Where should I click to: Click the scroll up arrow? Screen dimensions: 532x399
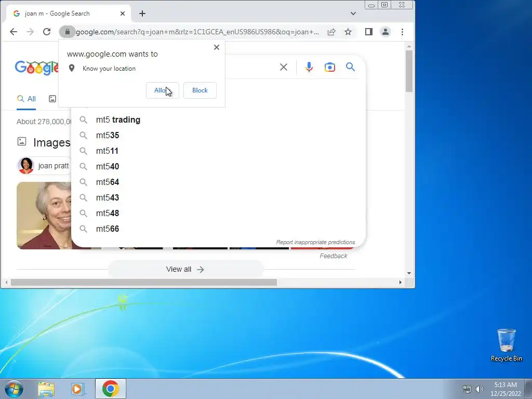pyautogui.click(x=409, y=46)
